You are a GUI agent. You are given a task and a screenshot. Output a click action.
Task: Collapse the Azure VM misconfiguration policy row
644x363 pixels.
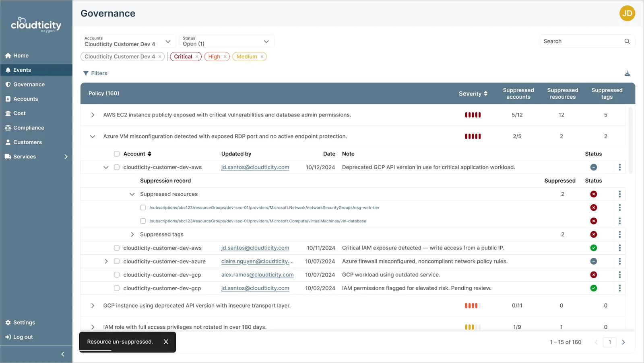point(93,137)
